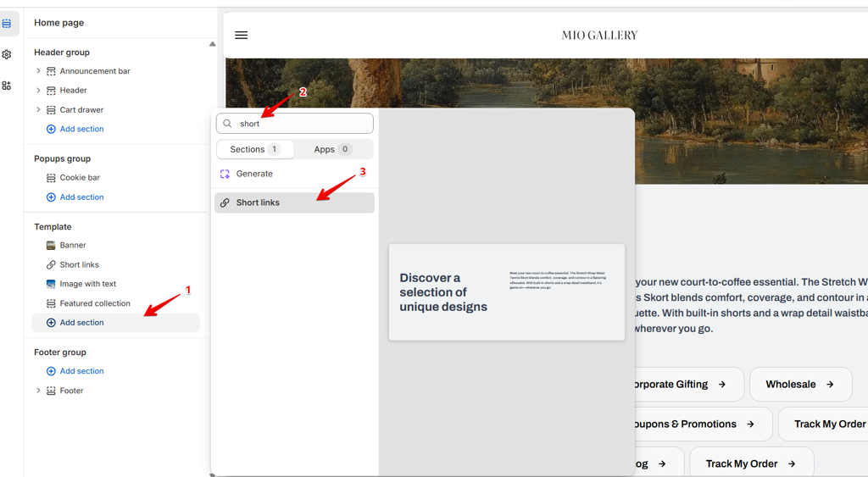Click the link icon in Short links result
The image size is (868, 477).
(225, 202)
